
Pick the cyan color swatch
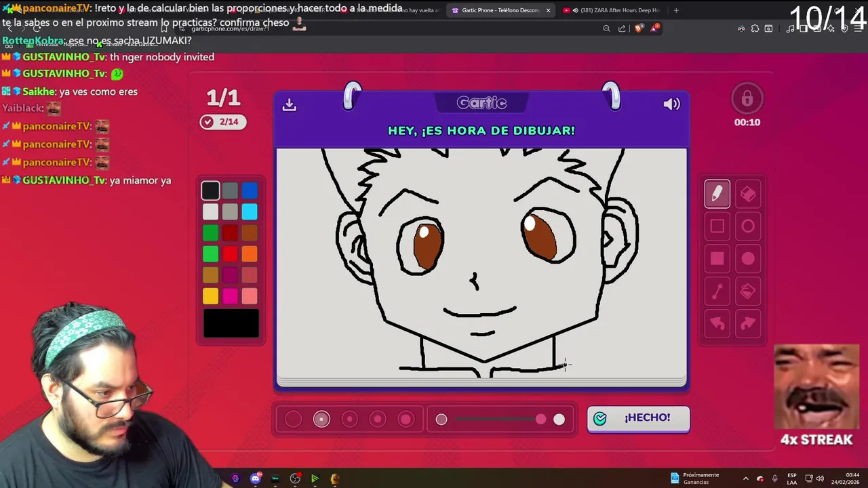pos(250,212)
